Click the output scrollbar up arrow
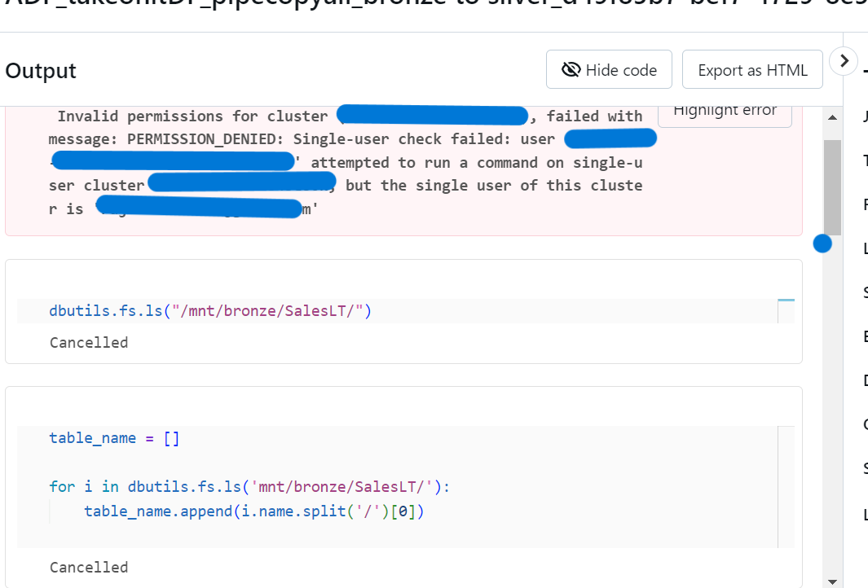 pyautogui.click(x=832, y=117)
